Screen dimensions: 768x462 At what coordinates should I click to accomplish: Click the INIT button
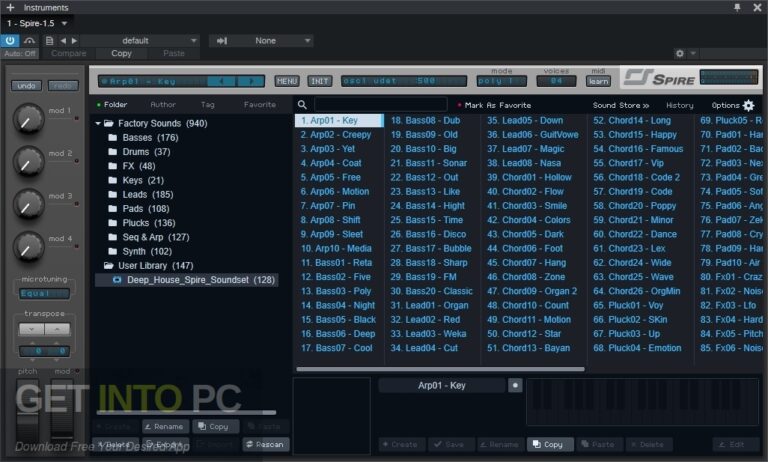point(319,81)
